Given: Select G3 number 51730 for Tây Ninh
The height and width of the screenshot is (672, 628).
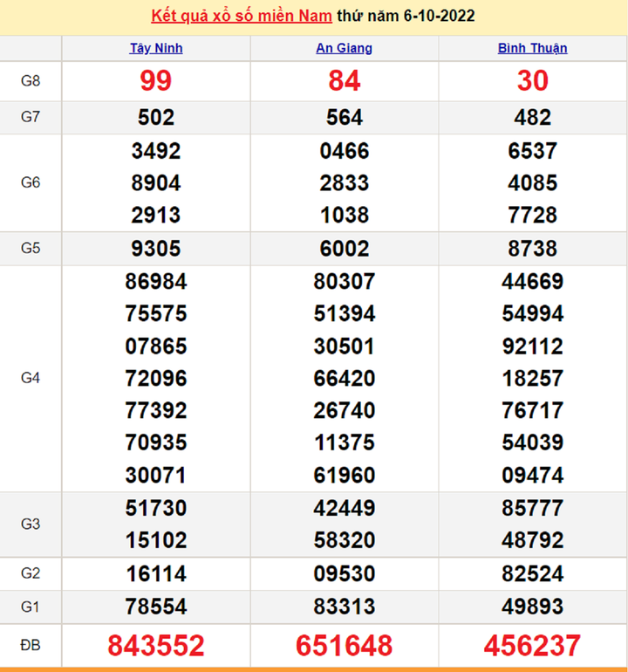Looking at the screenshot, I should point(156,508).
